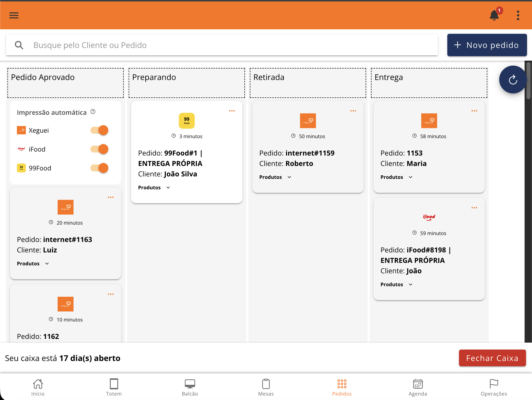This screenshot has width=532, height=400.
Task: Click the circular refresh orders button
Action: 513,80
